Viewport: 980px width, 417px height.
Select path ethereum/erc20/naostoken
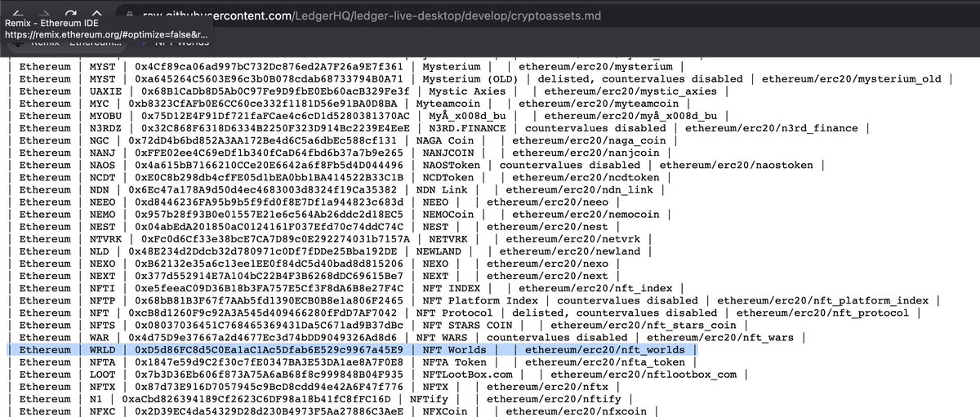[x=735, y=166]
